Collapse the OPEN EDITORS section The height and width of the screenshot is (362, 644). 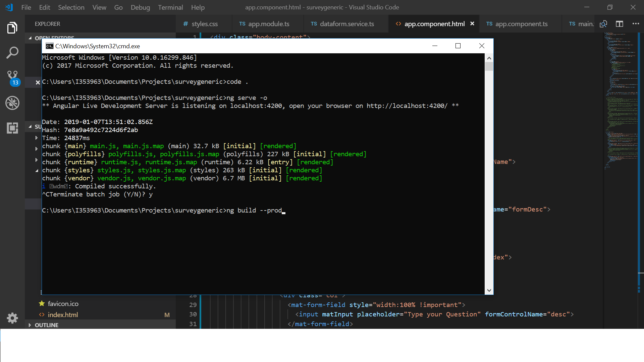click(30, 38)
